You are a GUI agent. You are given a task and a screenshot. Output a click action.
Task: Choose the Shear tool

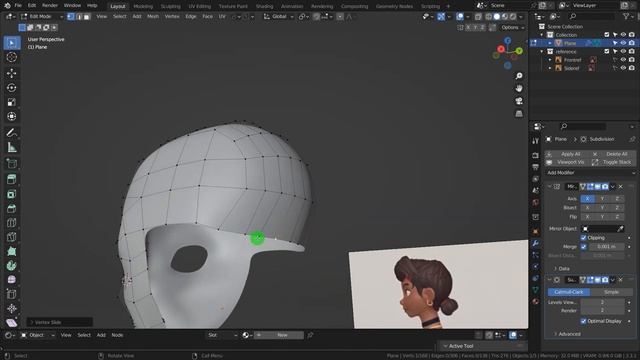(11, 322)
